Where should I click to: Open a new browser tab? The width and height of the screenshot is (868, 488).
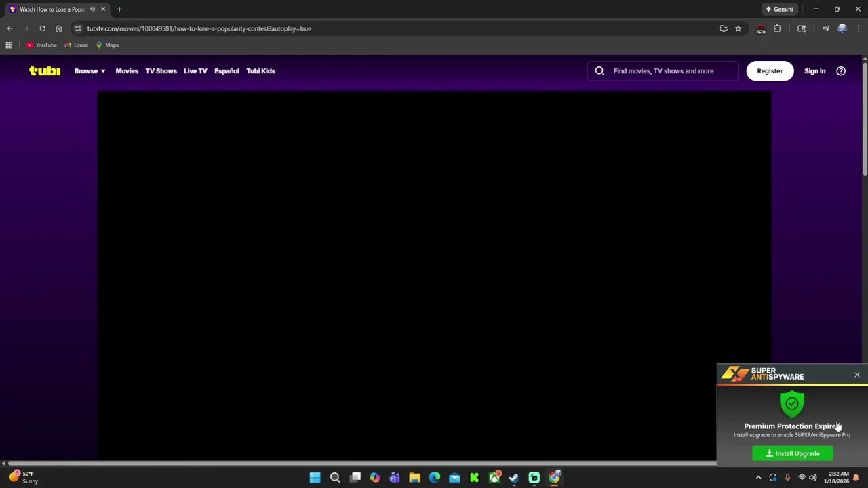119,9
